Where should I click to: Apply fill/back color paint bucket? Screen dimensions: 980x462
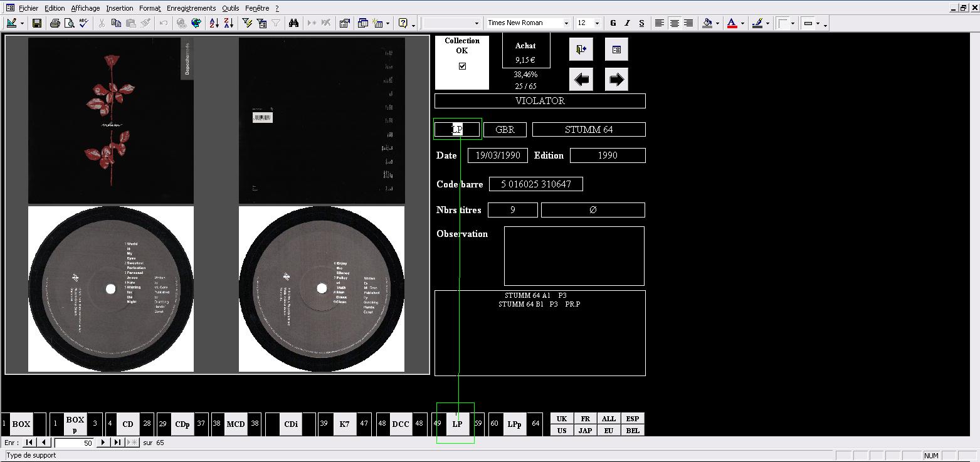coord(708,23)
